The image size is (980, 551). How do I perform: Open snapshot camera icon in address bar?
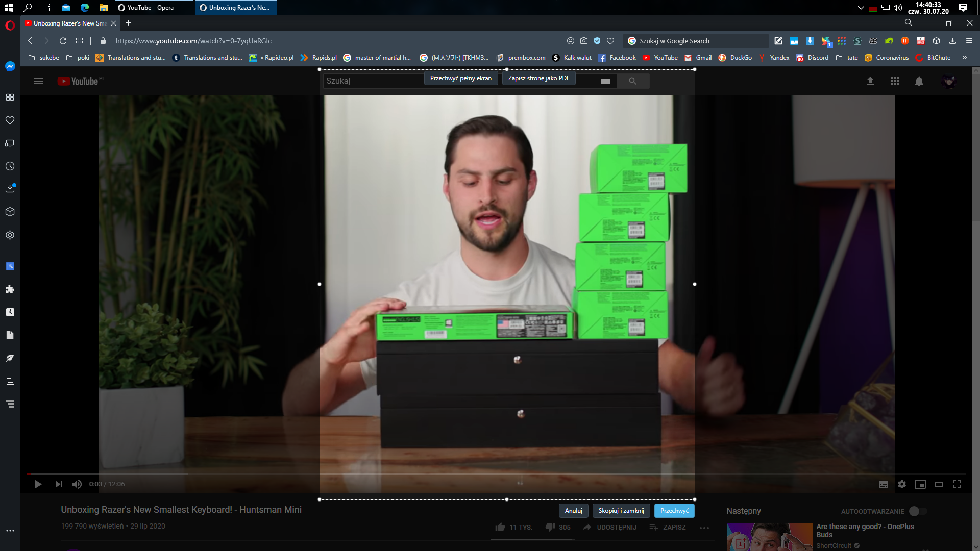[584, 41]
